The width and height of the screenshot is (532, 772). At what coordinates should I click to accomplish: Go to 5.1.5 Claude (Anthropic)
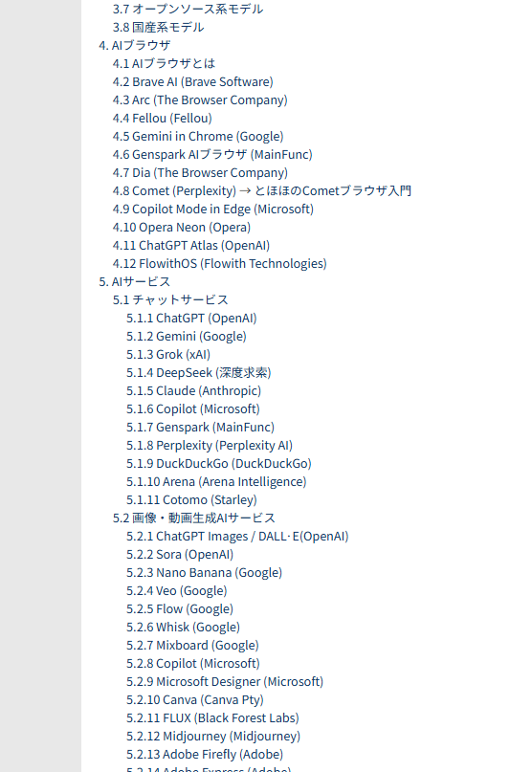click(x=193, y=391)
